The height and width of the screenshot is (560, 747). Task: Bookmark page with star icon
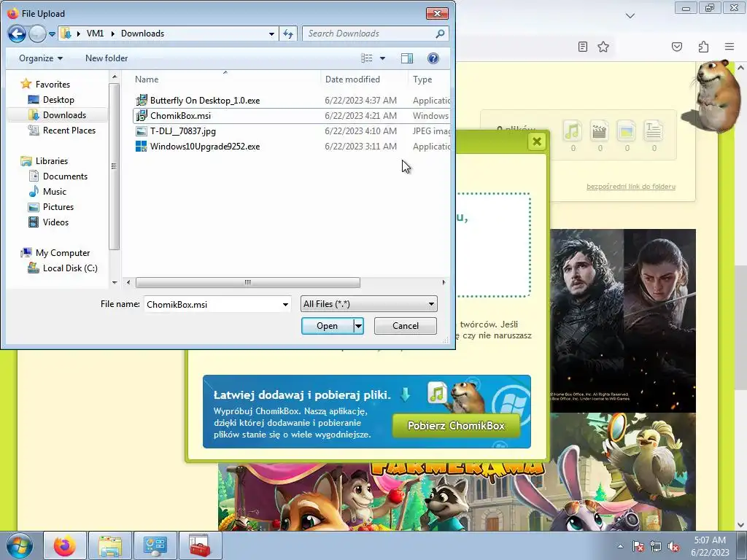[x=603, y=47]
